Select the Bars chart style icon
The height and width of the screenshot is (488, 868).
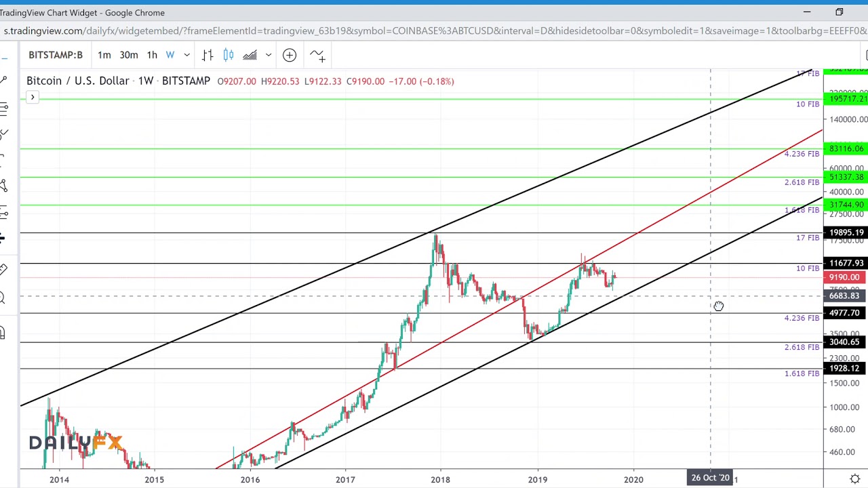click(208, 55)
